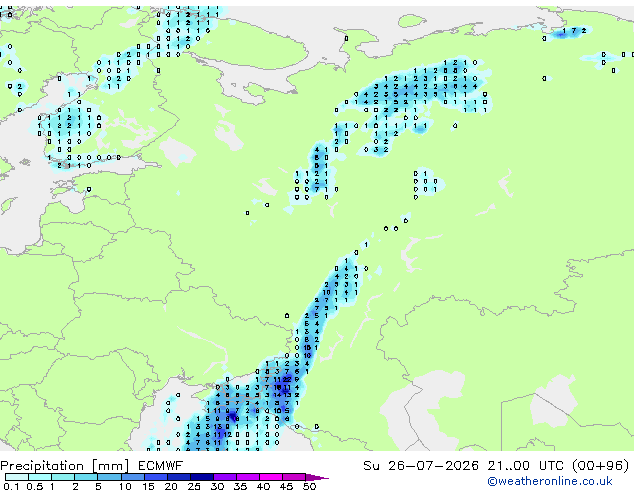Select the ECMWF model label

click(161, 466)
